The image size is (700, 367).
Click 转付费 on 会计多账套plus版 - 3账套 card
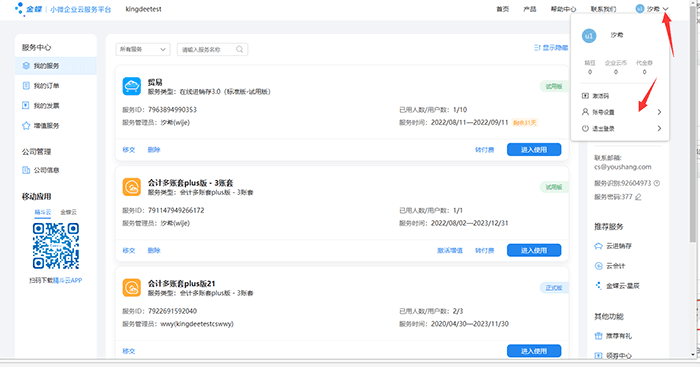point(484,251)
